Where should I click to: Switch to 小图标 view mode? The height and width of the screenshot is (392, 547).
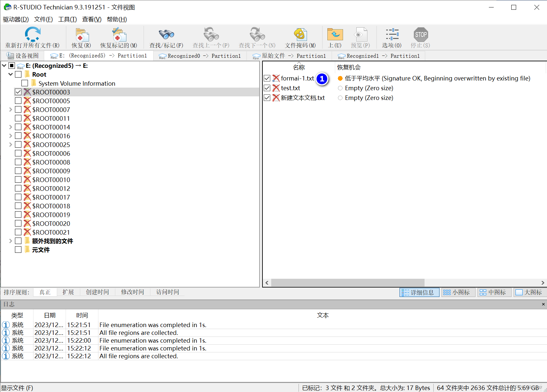(x=458, y=292)
